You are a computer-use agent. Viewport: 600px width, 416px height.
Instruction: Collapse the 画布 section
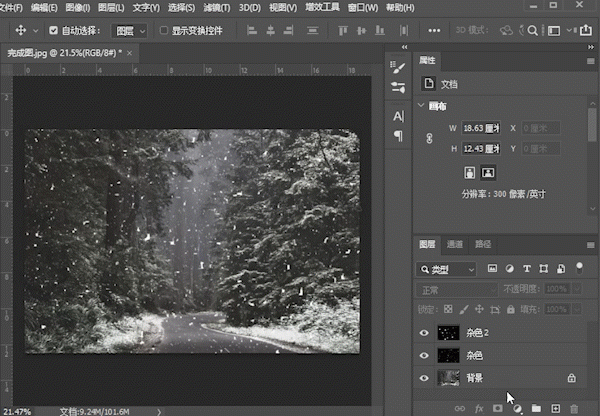click(x=421, y=106)
